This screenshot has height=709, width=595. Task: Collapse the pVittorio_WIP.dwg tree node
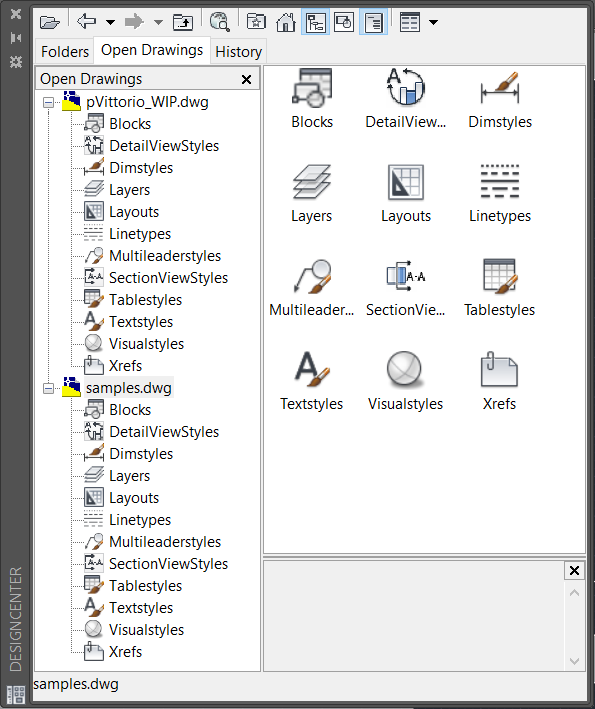[48, 103]
